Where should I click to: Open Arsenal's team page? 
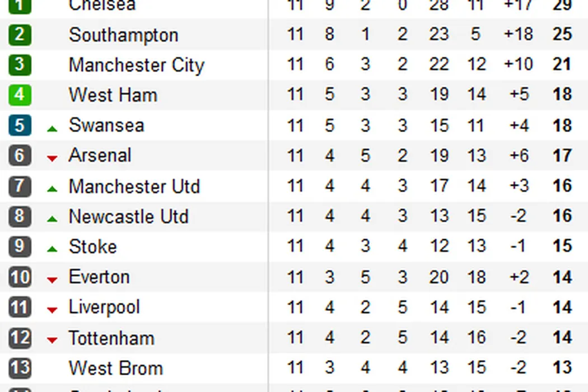coord(100,155)
